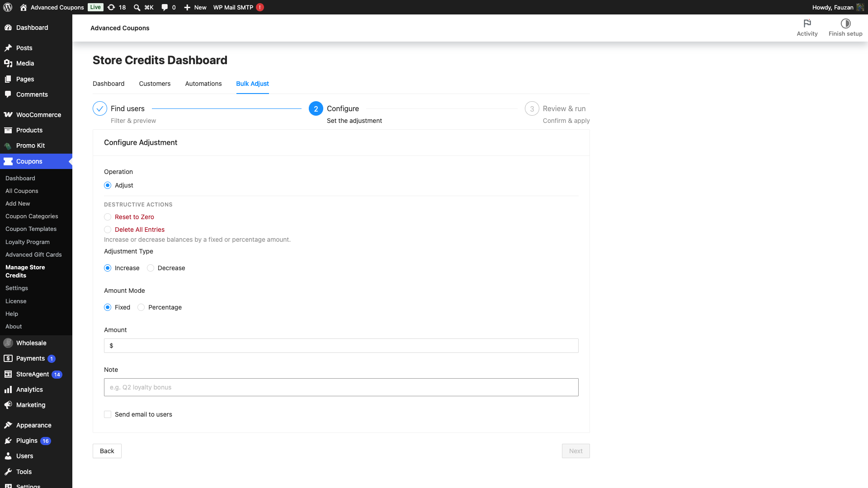Open Loyalty Program in Coupons submenu

(x=28, y=242)
